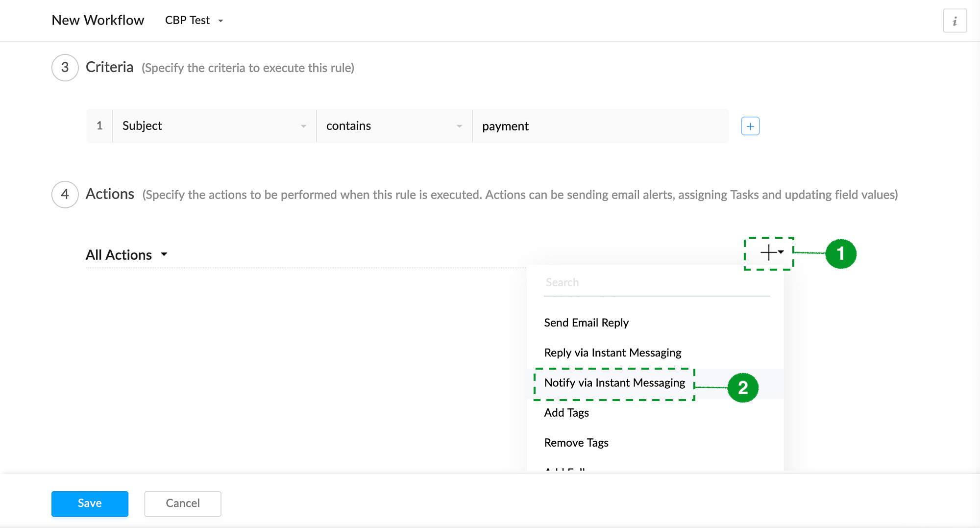
Task: Click the step 3 Criteria circle
Action: 65,68
